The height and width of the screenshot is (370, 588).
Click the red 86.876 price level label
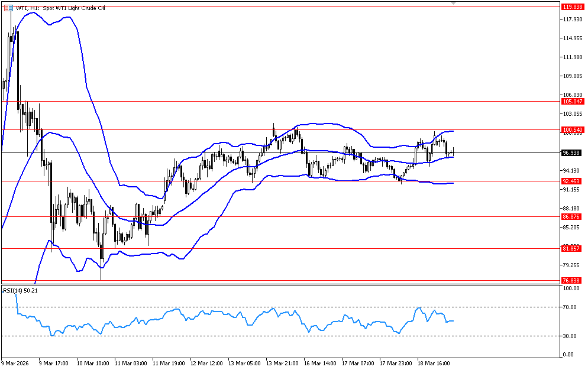tap(572, 217)
